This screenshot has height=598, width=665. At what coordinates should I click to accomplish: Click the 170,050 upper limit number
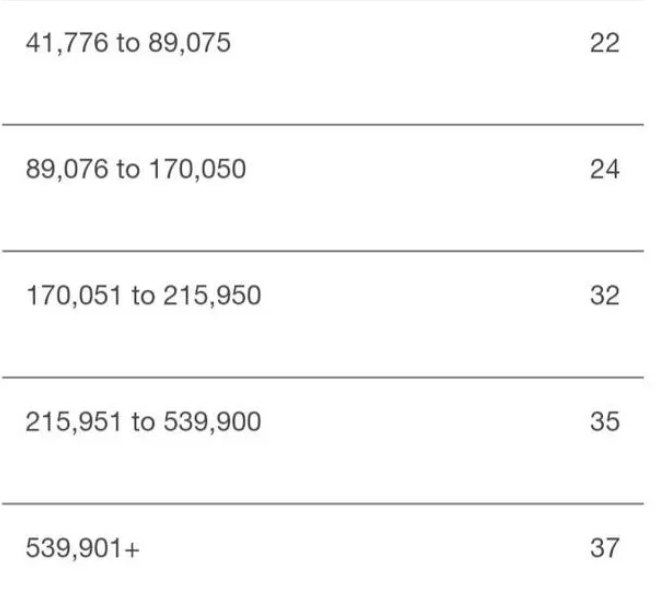click(x=198, y=169)
